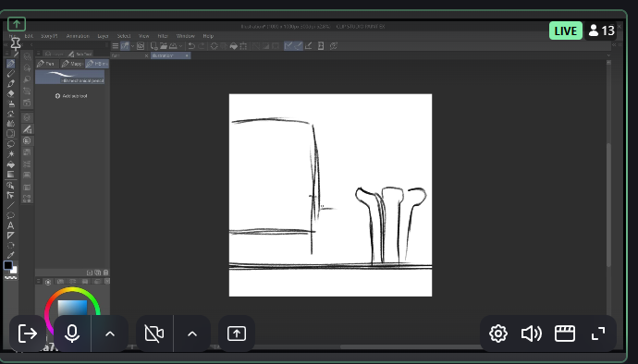The image size is (638, 364).
Task: Delete sub tool with the trash icon
Action: coord(105,273)
